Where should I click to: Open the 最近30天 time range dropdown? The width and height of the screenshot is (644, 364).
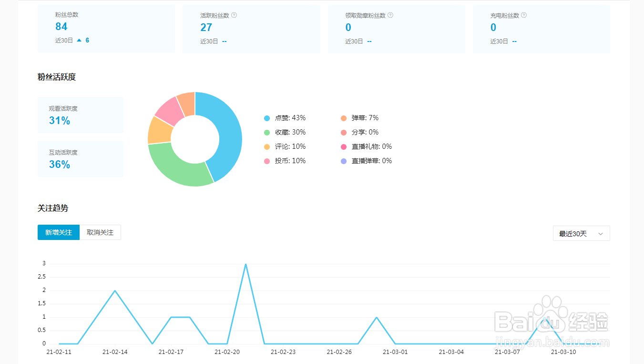(x=581, y=233)
